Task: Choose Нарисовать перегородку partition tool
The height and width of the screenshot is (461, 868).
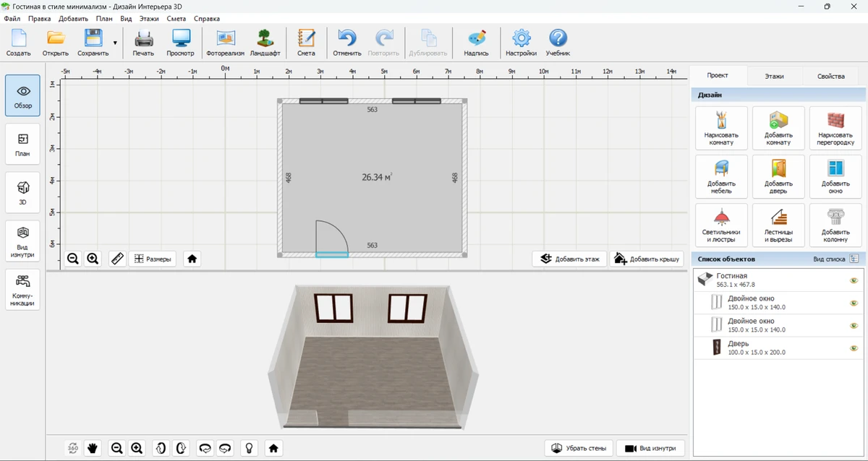Action: tap(835, 129)
